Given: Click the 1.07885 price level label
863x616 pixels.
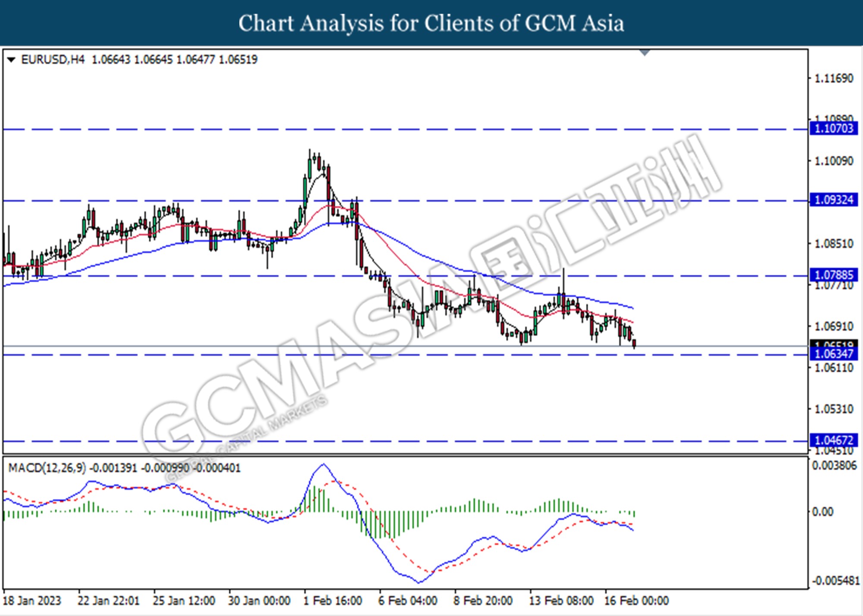Looking at the screenshot, I should point(834,275).
